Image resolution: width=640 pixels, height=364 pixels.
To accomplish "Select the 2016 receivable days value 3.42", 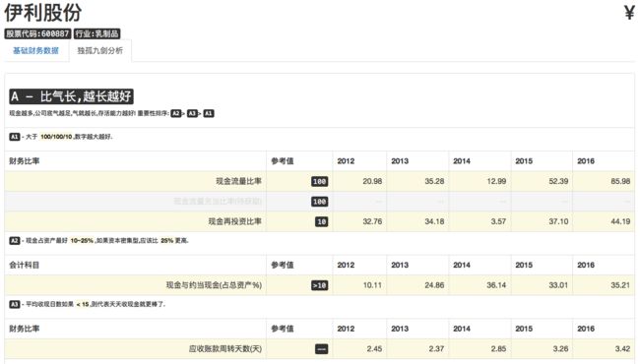I will coord(622,348).
